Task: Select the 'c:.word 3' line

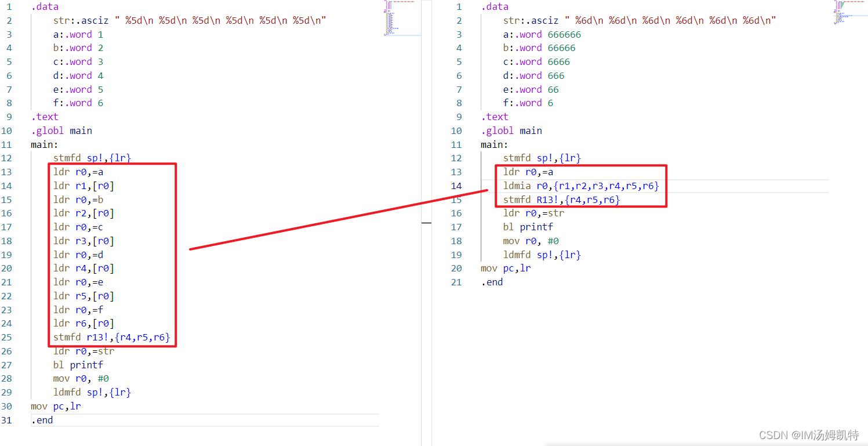Action: point(78,62)
